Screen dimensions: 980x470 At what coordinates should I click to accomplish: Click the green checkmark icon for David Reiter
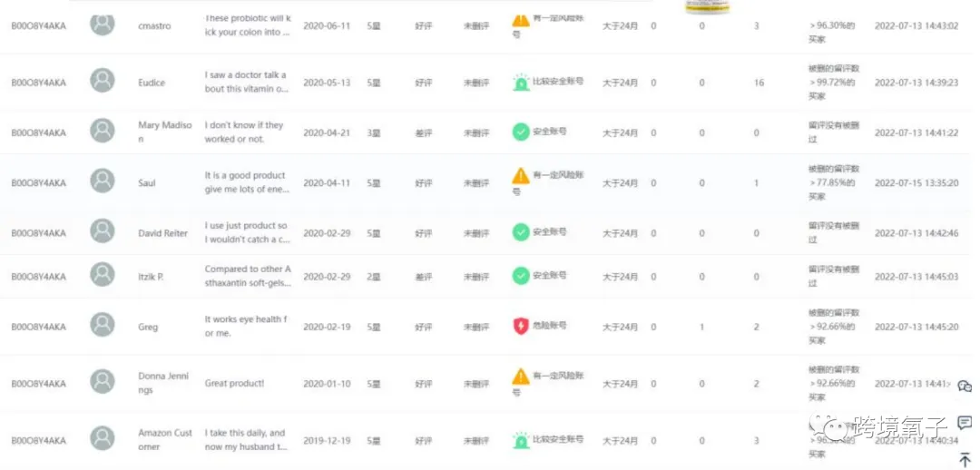point(521,232)
